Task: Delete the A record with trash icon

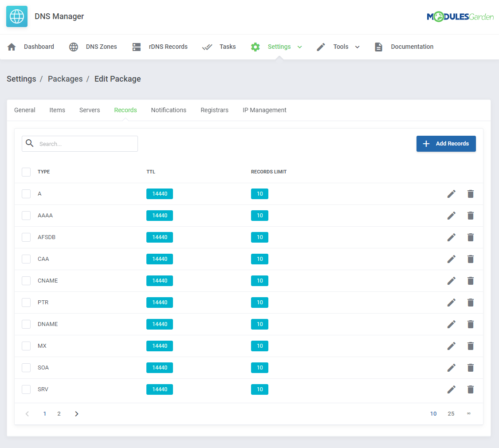Action: 470,194
